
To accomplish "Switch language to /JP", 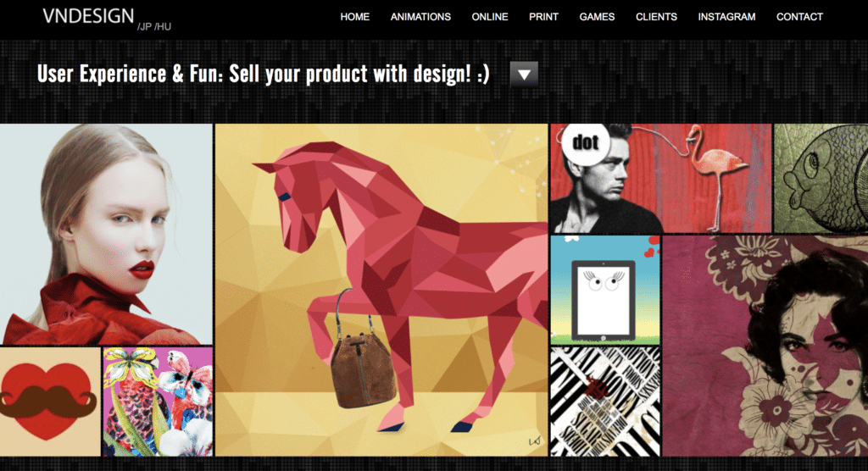I will click(144, 26).
